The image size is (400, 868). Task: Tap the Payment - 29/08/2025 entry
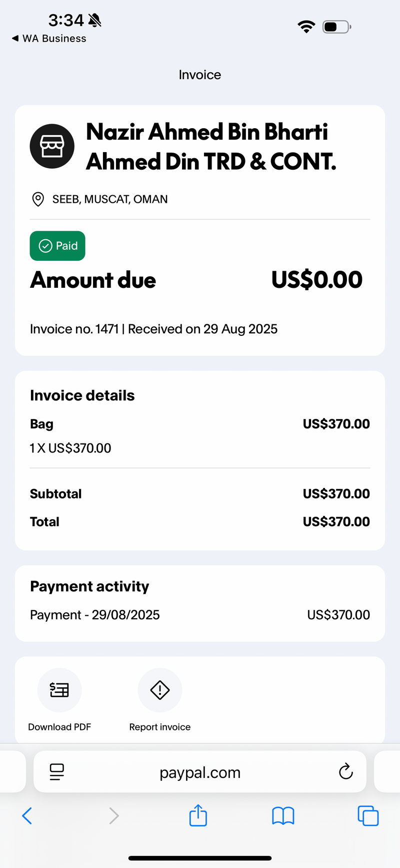click(x=200, y=615)
